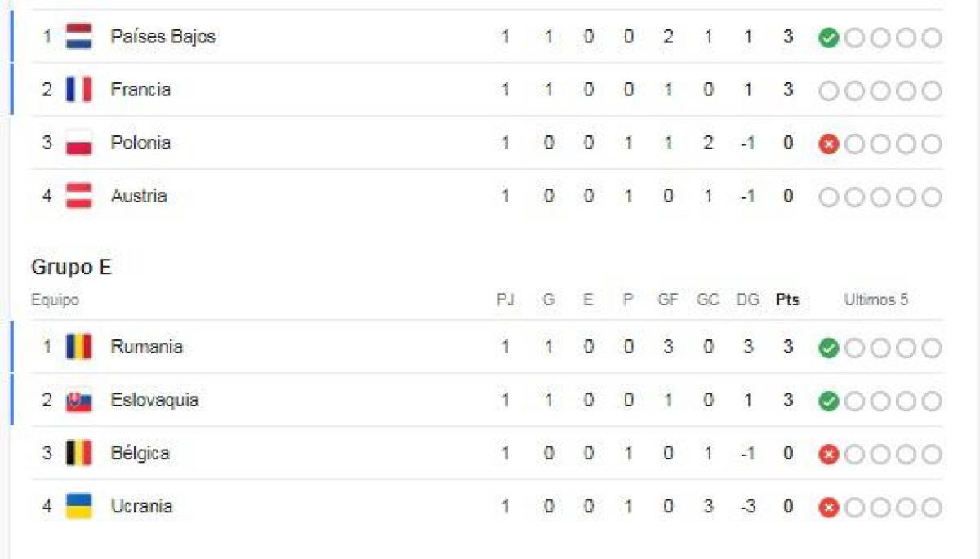Click the Grupo E heading
The image size is (980, 559).
(x=70, y=267)
